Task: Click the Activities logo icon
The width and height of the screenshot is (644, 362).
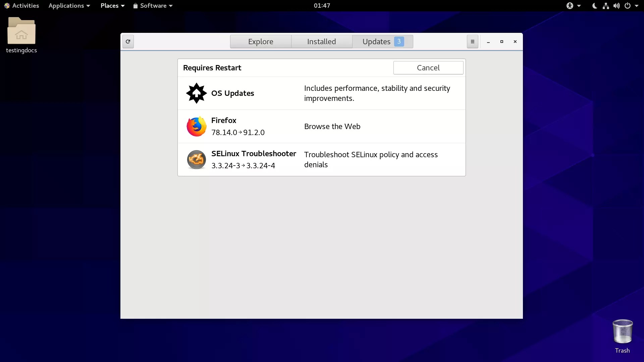Action: point(7,6)
